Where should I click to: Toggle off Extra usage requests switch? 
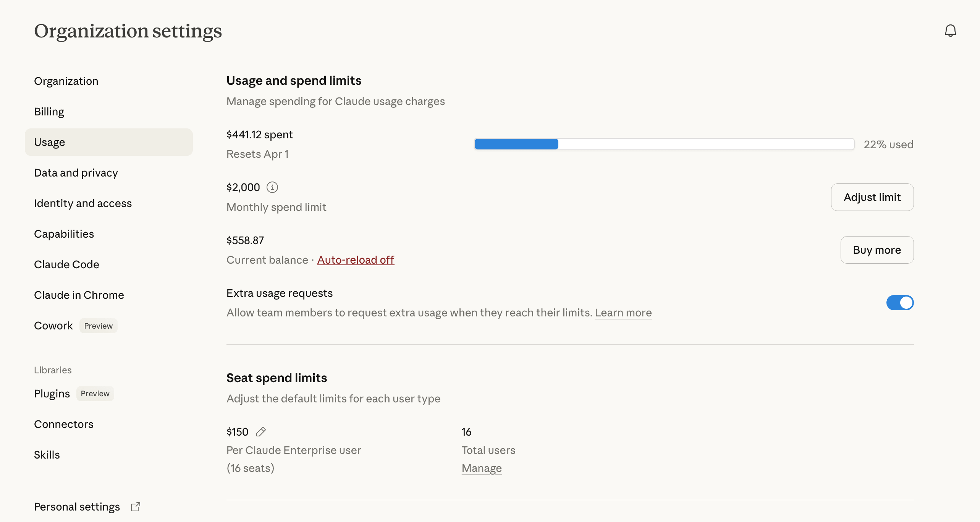(x=900, y=303)
